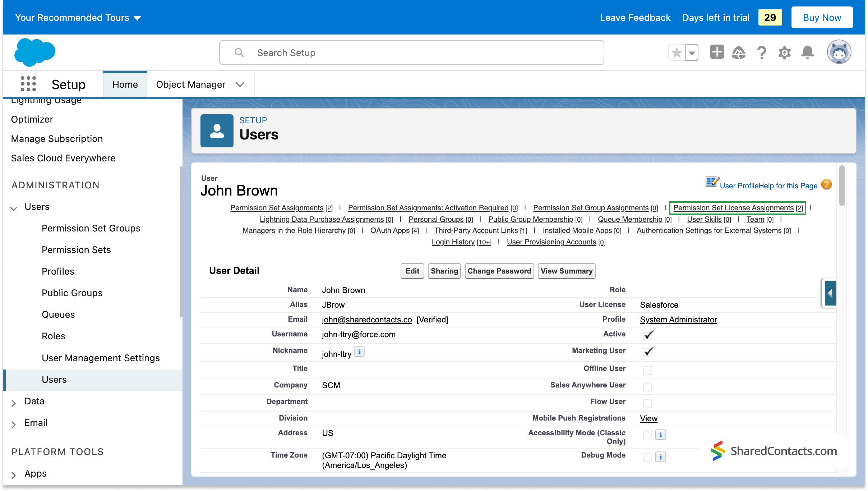Click the Edit button
This screenshot has height=491, width=868.
[412, 271]
